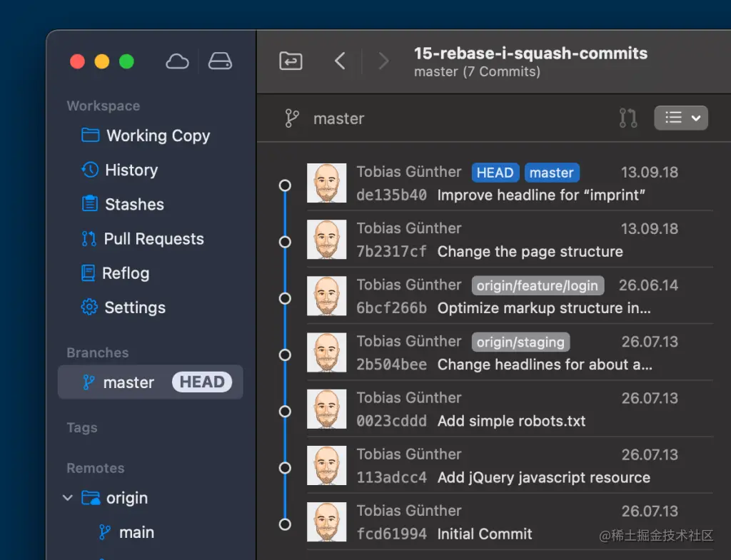Go forward with the right chevron
The width and height of the screenshot is (731, 560).
[x=383, y=61]
